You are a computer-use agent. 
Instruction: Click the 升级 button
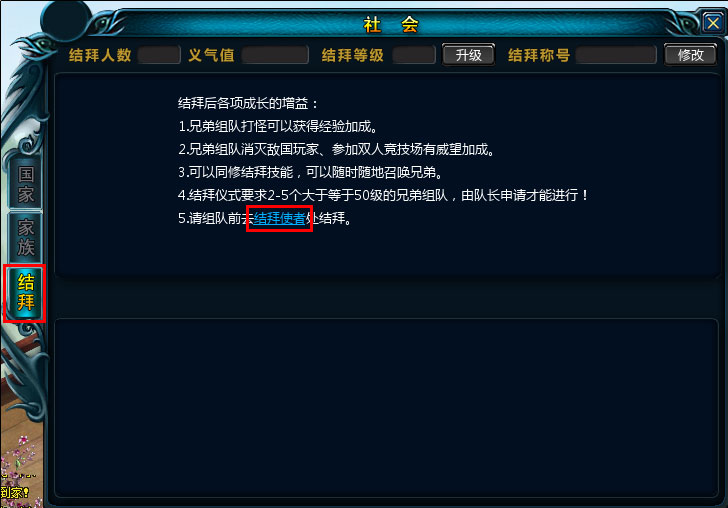tap(468, 55)
